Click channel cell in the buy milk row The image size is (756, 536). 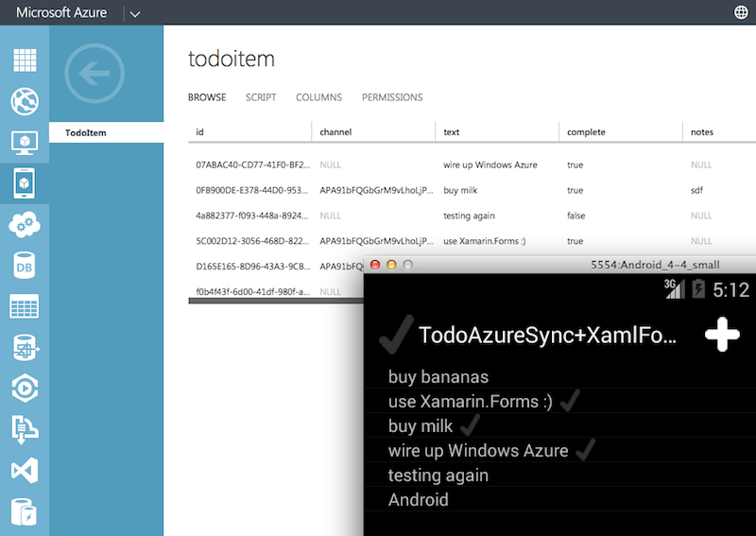point(376,191)
